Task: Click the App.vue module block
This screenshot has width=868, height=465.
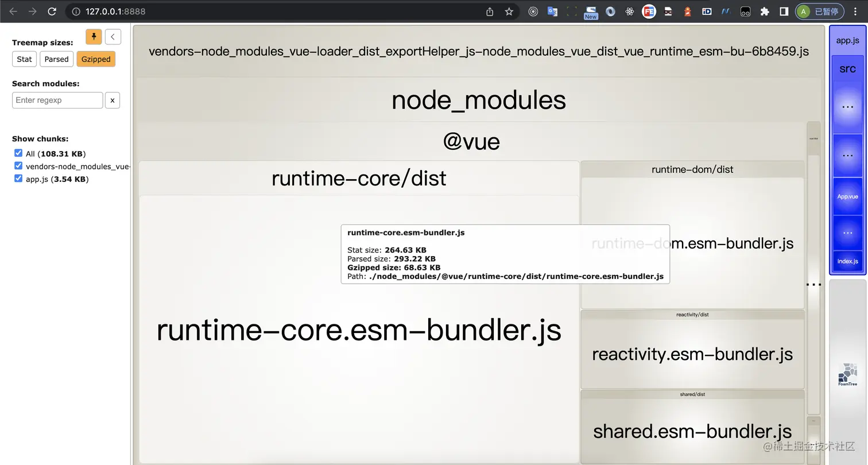Action: point(848,196)
